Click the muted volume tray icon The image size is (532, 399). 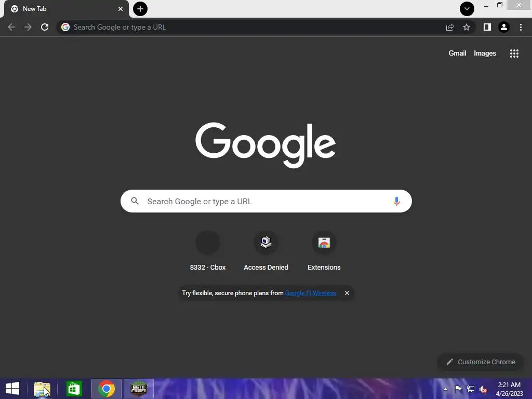[x=483, y=389]
